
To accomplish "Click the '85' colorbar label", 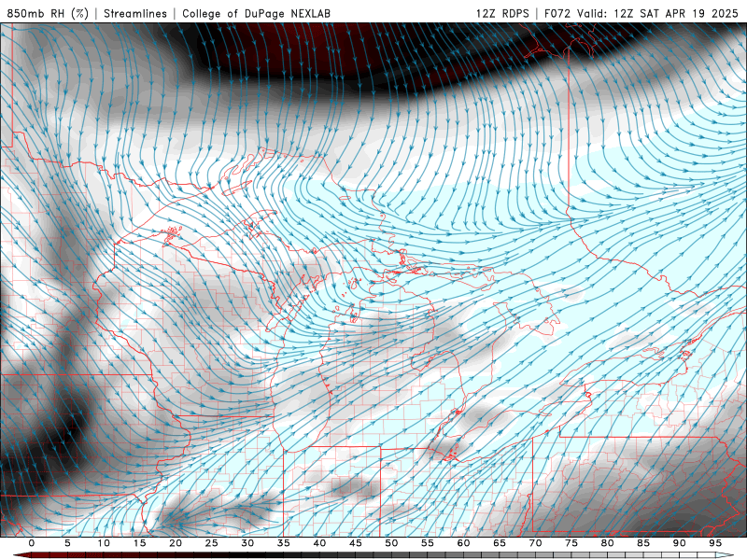I will (x=643, y=543).
